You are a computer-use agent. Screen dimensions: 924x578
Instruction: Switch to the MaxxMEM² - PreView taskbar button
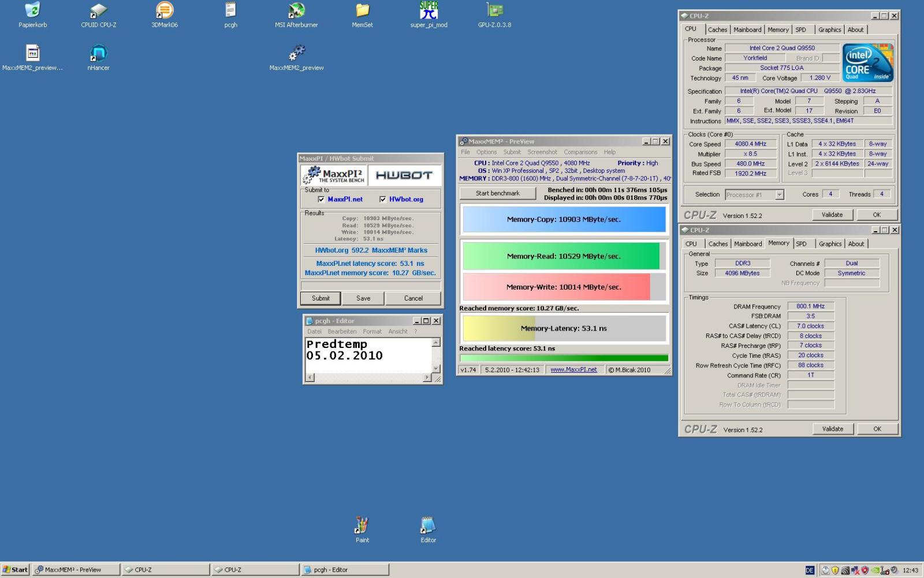pos(76,570)
